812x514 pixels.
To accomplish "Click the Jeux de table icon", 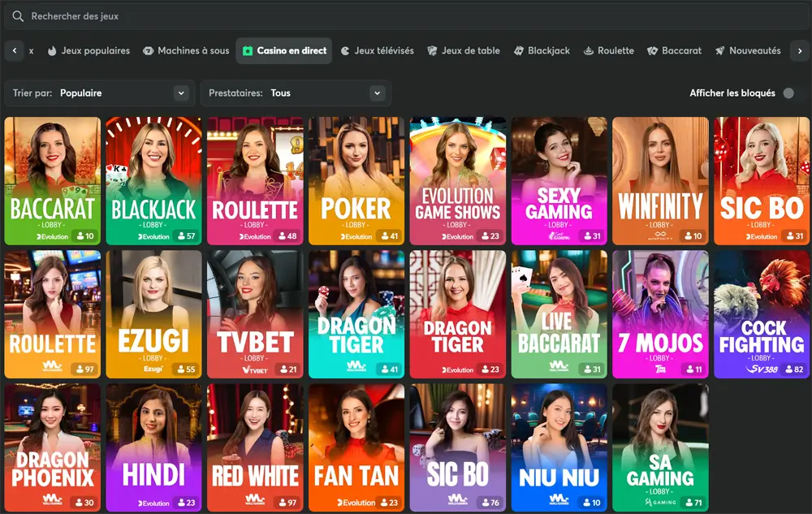I will pos(432,50).
